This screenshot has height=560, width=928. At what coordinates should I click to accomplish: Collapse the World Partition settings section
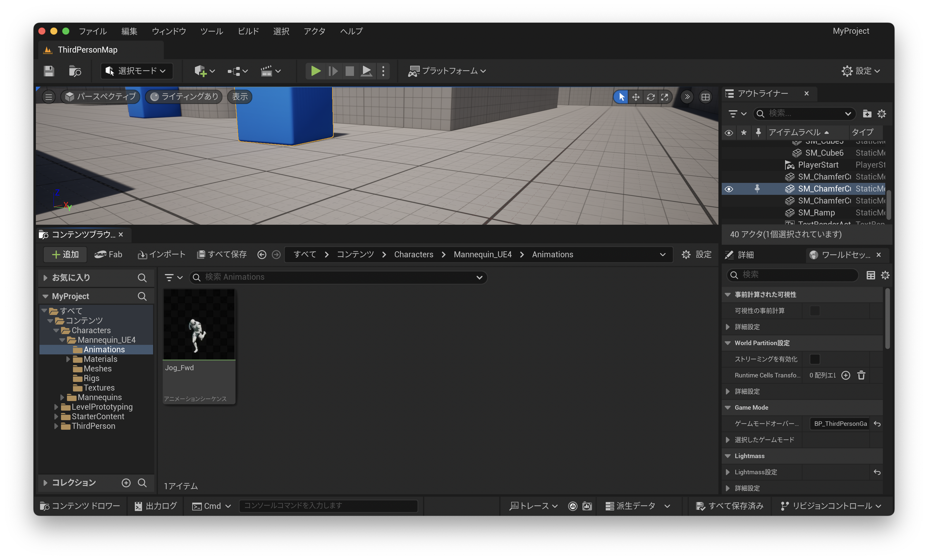728,343
